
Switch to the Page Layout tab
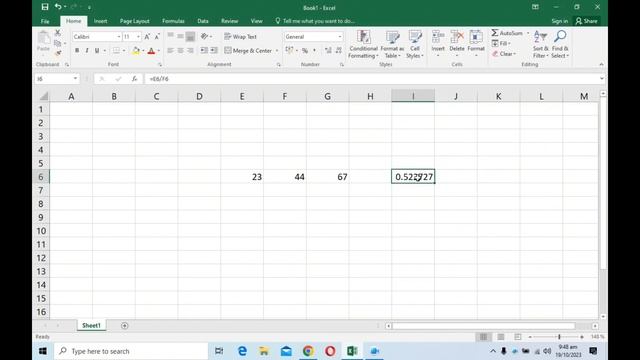134,21
